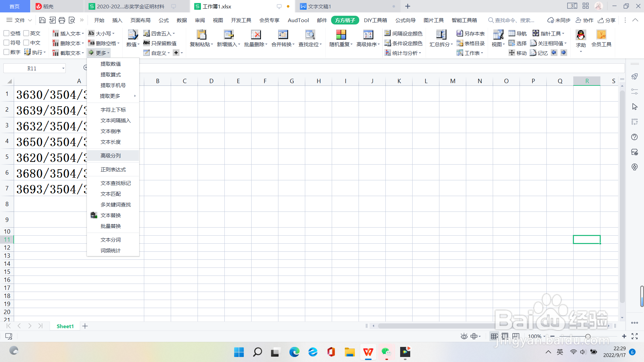Open the 公式 ribbon tab
This screenshot has width=644, height=362.
pos(164,20)
